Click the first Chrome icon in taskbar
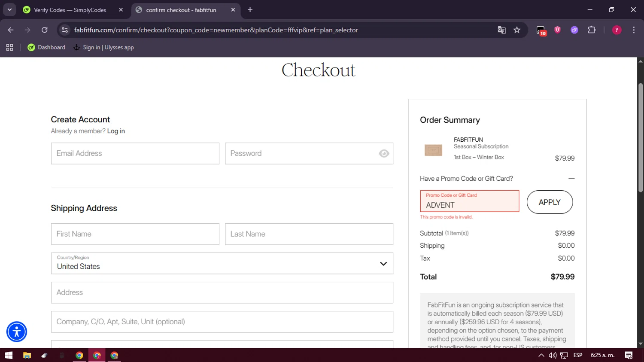Image resolution: width=644 pixels, height=362 pixels. (79, 355)
